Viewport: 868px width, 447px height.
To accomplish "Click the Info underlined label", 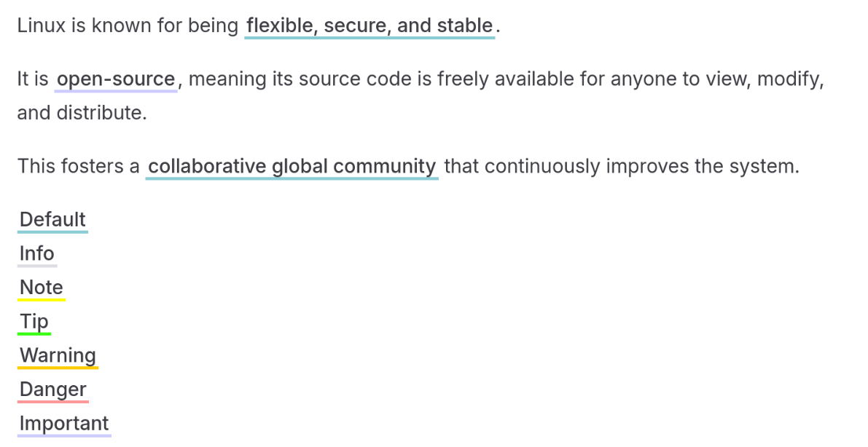I will (36, 254).
